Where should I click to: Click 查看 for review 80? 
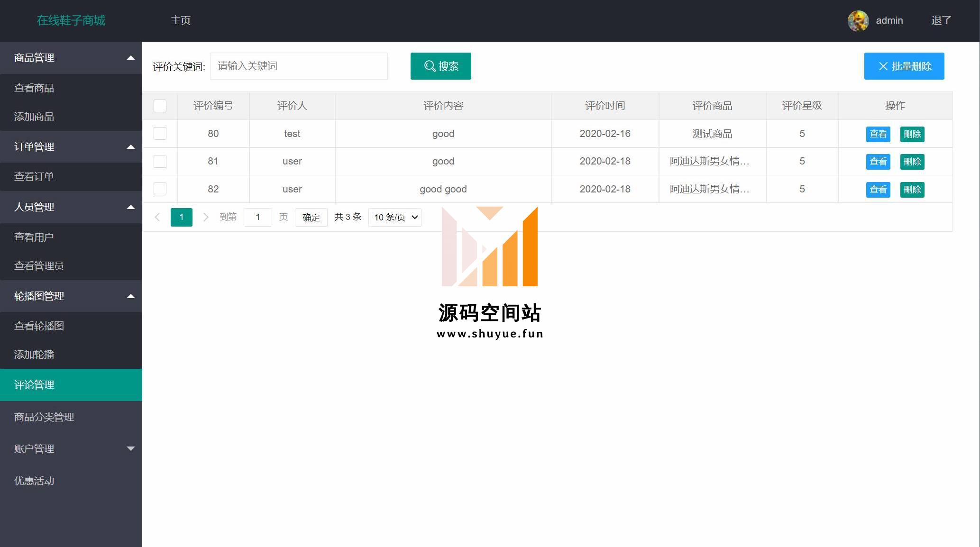(x=878, y=134)
